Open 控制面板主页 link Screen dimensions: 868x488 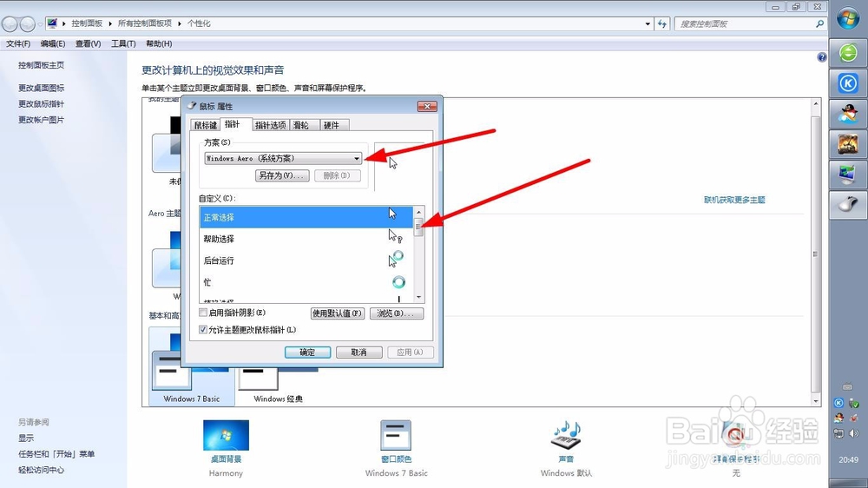(41, 65)
